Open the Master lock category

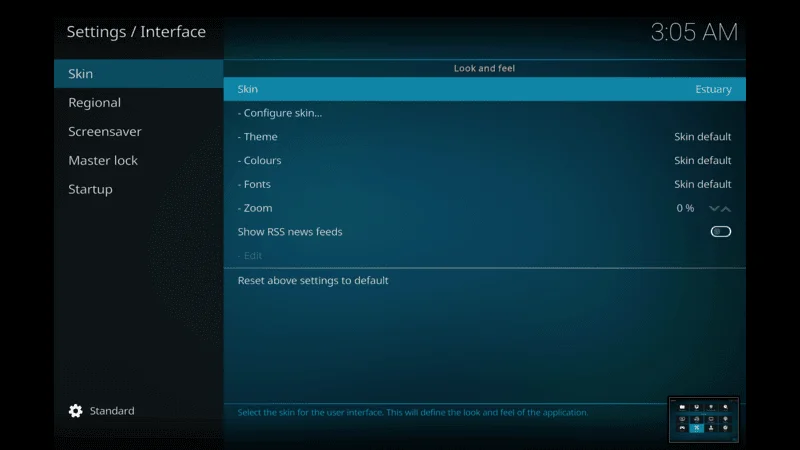pos(139,160)
